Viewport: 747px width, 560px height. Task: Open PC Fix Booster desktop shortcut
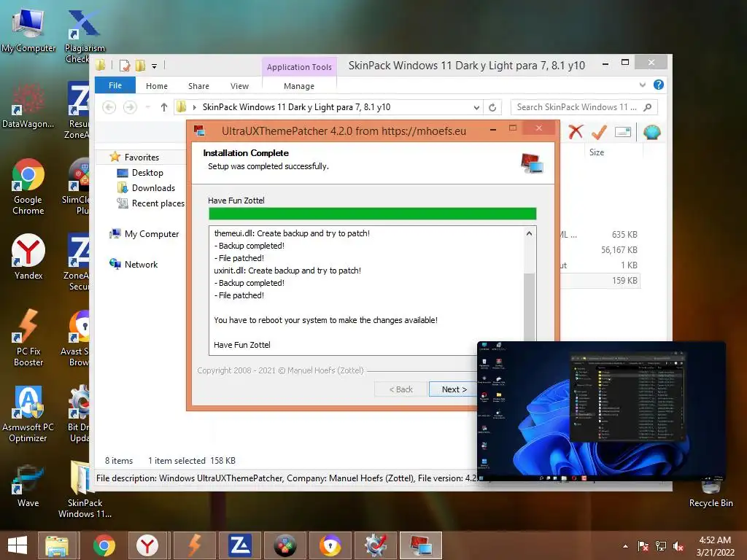pyautogui.click(x=28, y=337)
